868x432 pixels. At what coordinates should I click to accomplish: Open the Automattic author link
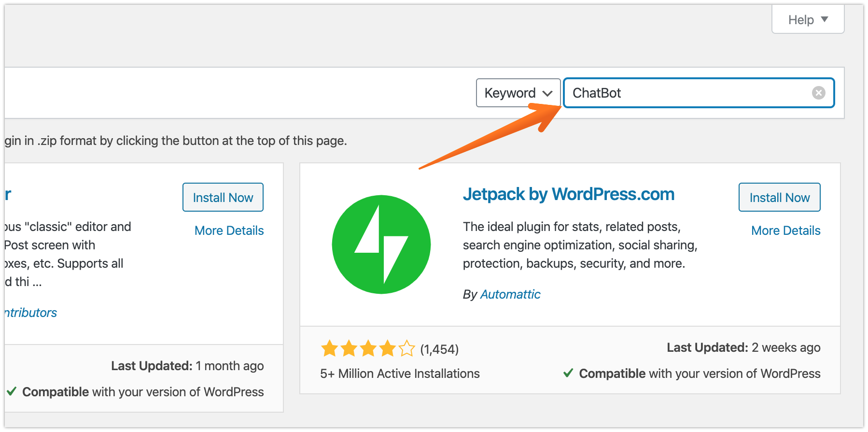tap(510, 294)
